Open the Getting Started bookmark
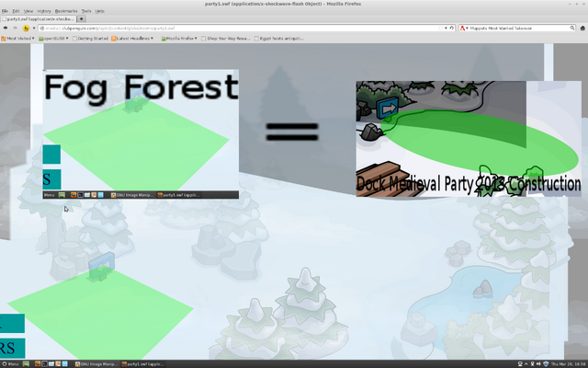Image resolution: width=588 pixels, height=368 pixels. click(x=90, y=39)
